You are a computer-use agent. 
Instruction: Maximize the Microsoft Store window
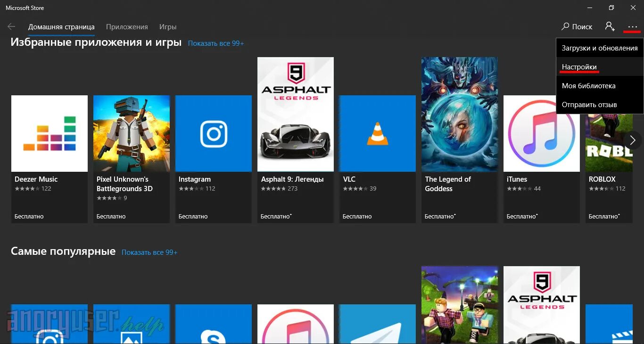(x=611, y=8)
